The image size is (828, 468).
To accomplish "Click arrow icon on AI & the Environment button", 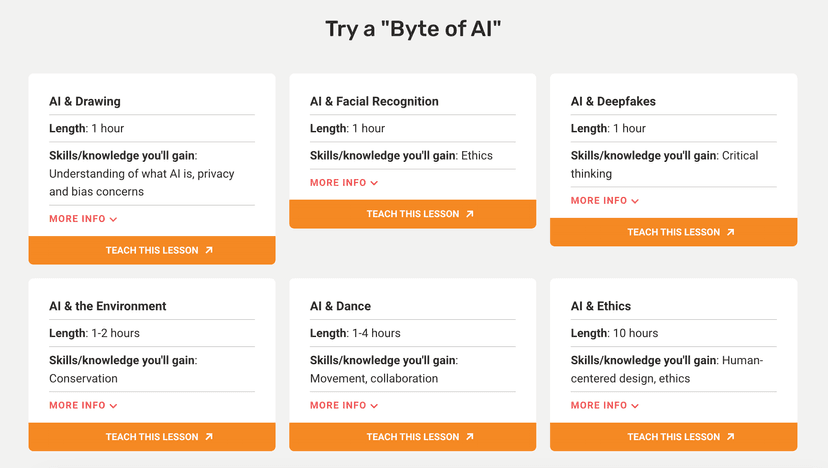I will [209, 437].
